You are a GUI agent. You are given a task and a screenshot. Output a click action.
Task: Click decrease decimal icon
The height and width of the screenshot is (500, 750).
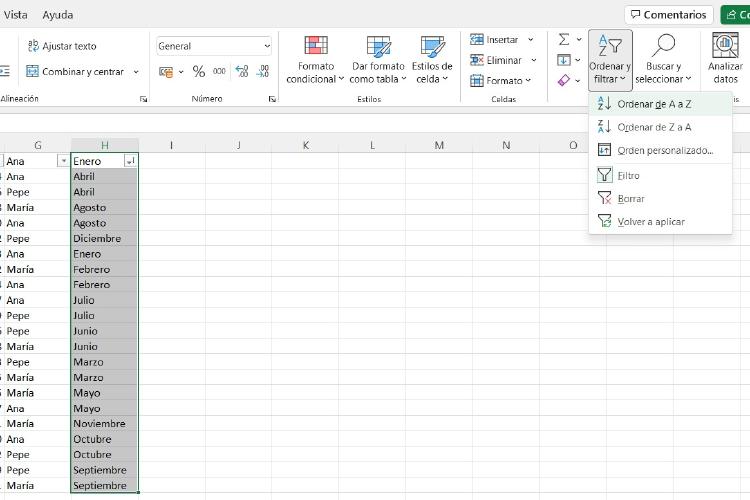263,71
